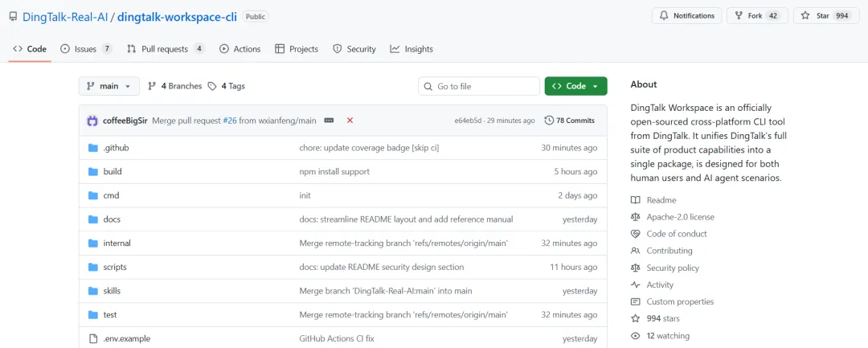
Task: Switch to the Code tab
Action: click(30, 49)
